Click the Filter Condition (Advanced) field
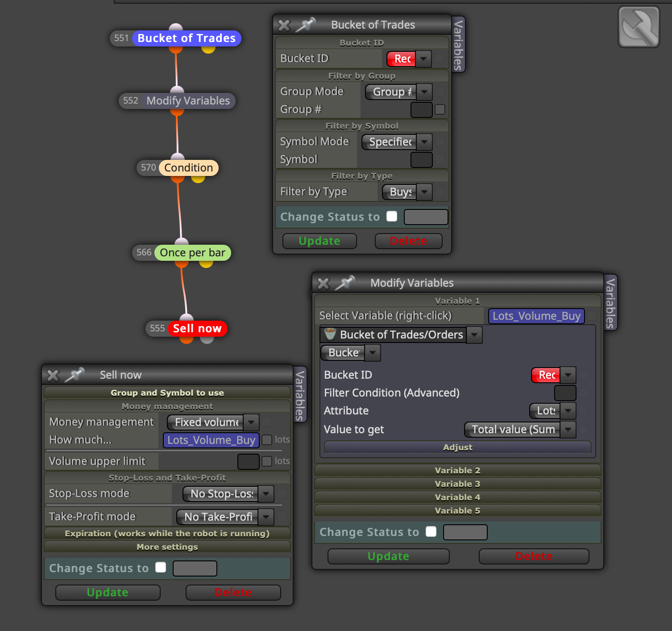672x631 pixels. pyautogui.click(x=565, y=393)
